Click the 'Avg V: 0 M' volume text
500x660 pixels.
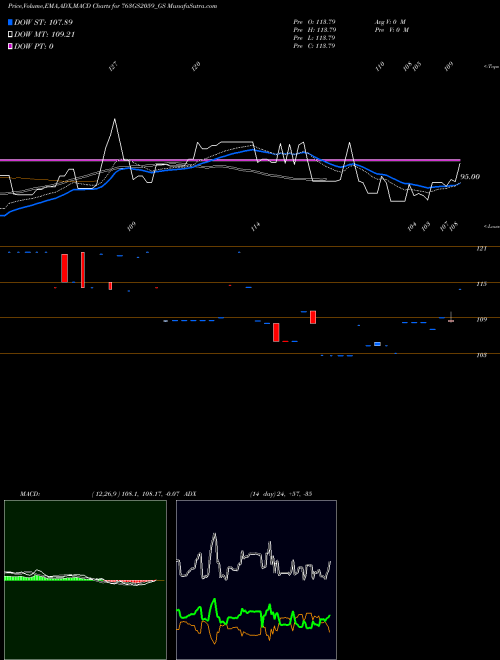coord(391,21)
